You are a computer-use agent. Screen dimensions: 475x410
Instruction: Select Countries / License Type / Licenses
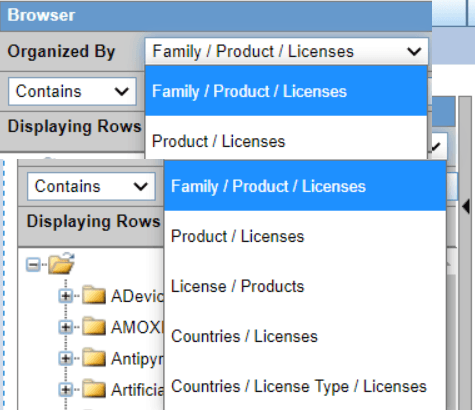[x=305, y=386]
